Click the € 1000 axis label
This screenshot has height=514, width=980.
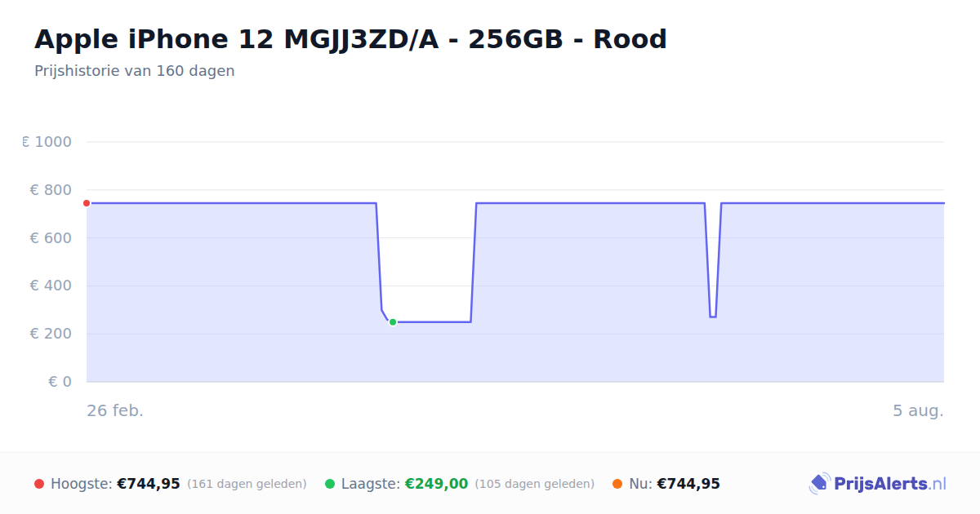[x=47, y=142]
